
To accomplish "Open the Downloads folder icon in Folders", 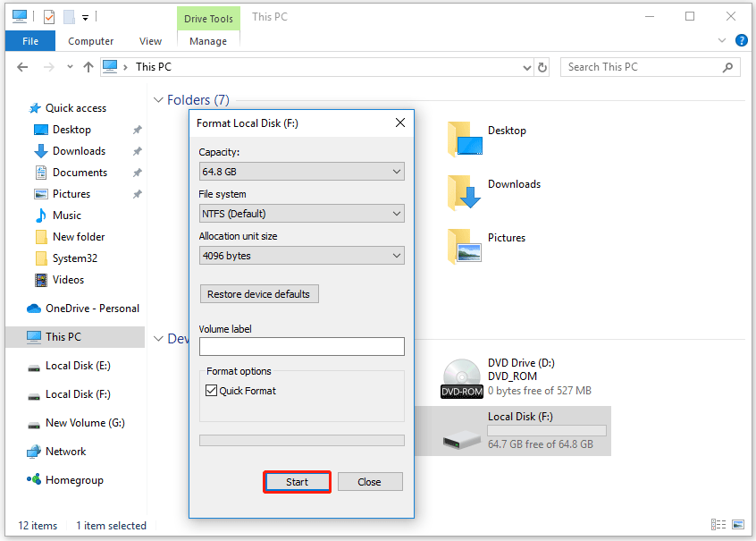I will 464,190.
